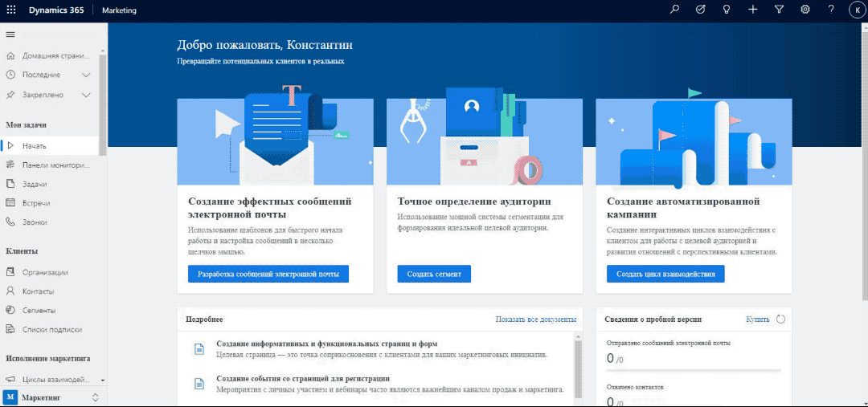Click the search magnifier icon
The image size is (868, 407).
[x=674, y=10]
